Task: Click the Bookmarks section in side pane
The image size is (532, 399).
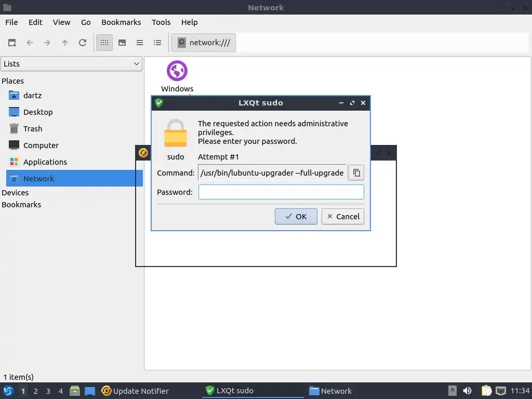Action: (21, 205)
